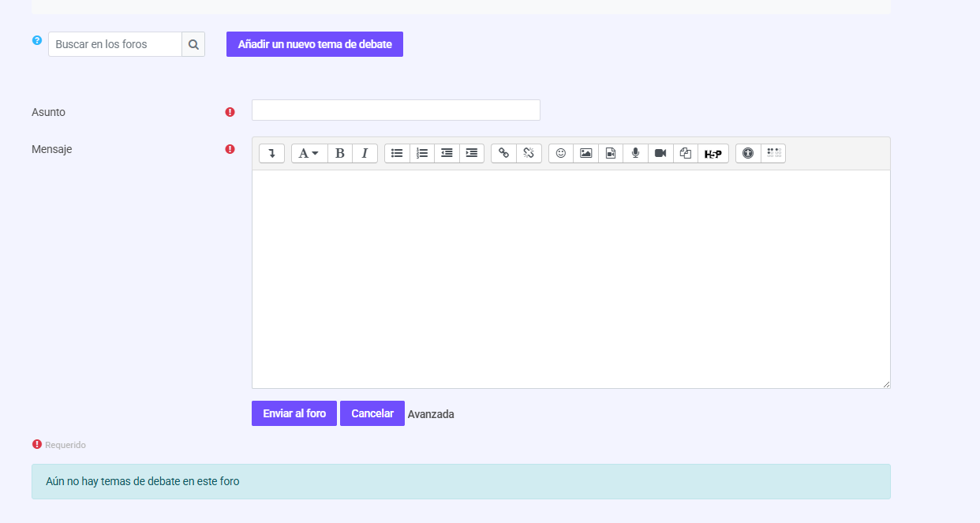The height and width of the screenshot is (523, 980).
Task: Open the emoji picker
Action: (561, 153)
